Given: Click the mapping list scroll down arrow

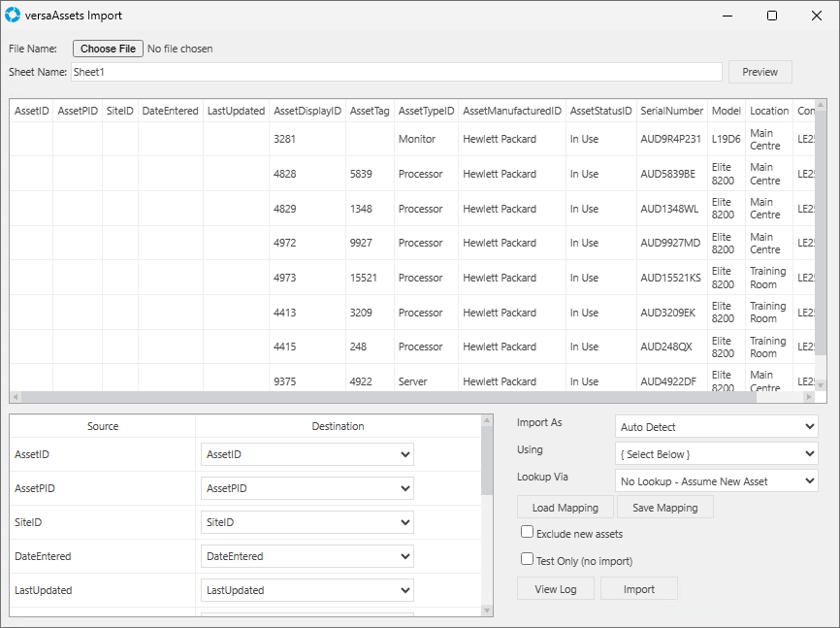Looking at the screenshot, I should click(x=487, y=610).
